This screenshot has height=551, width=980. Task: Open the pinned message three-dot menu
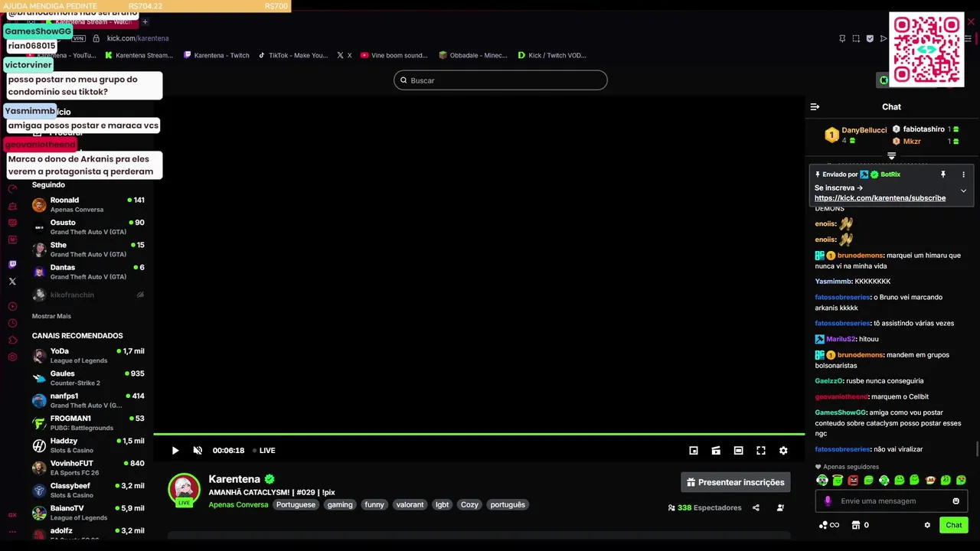(x=963, y=174)
